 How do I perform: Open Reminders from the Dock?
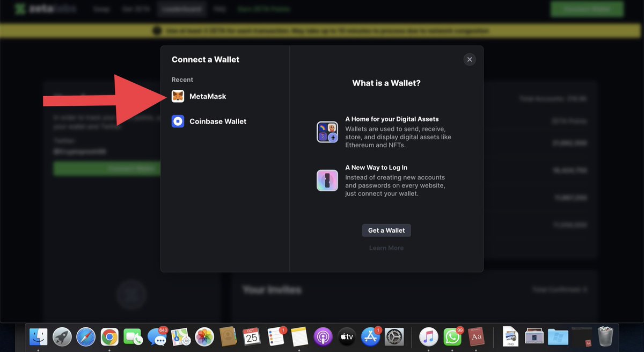coord(276,337)
